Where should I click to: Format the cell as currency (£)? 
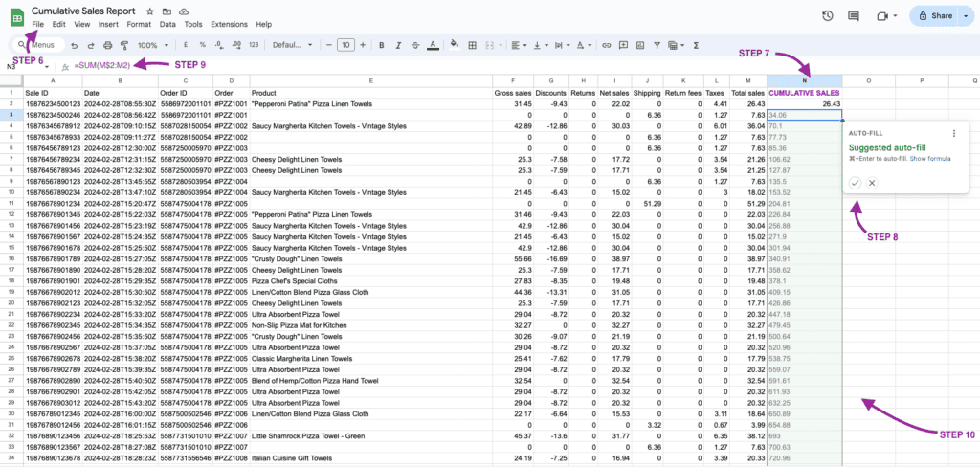click(186, 45)
